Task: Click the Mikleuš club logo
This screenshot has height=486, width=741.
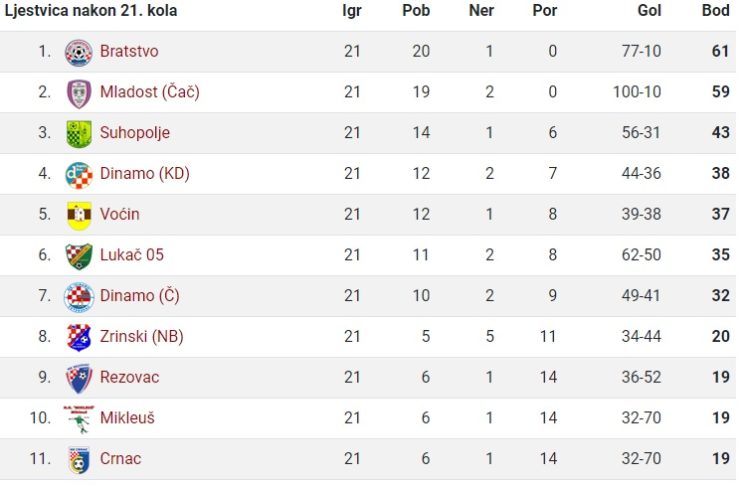Action: pyautogui.click(x=78, y=419)
